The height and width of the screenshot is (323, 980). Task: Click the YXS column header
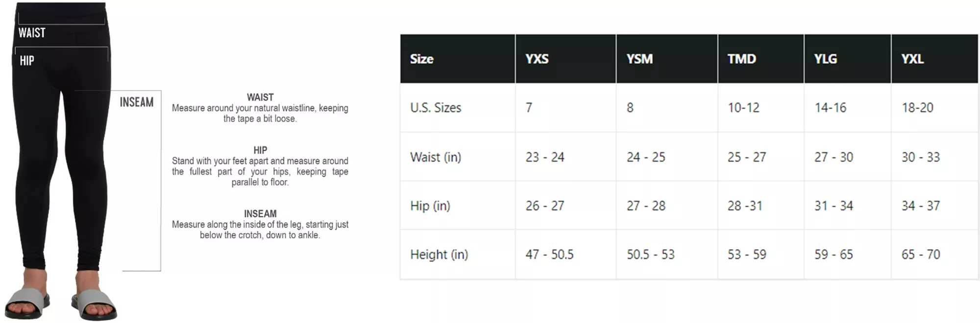coord(537,59)
